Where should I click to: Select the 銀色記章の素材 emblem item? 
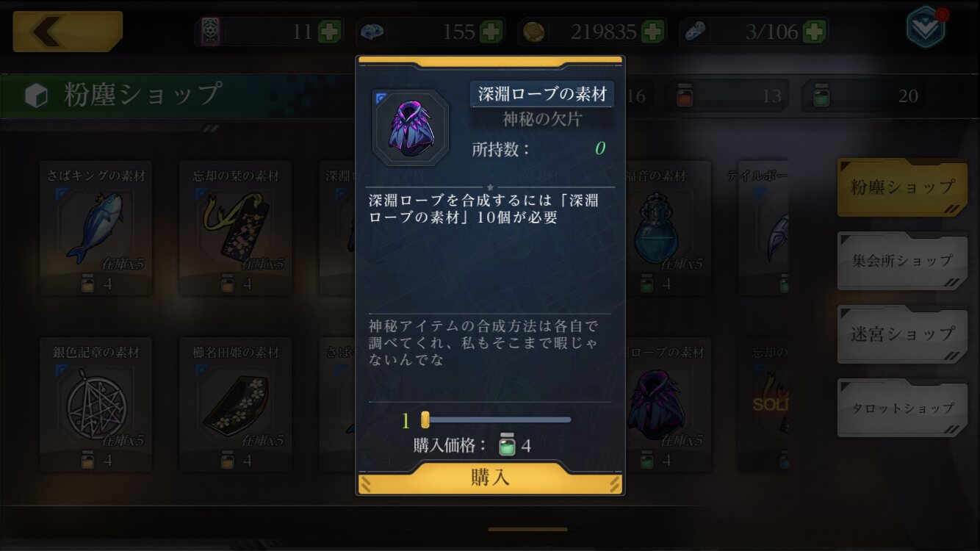coord(96,405)
